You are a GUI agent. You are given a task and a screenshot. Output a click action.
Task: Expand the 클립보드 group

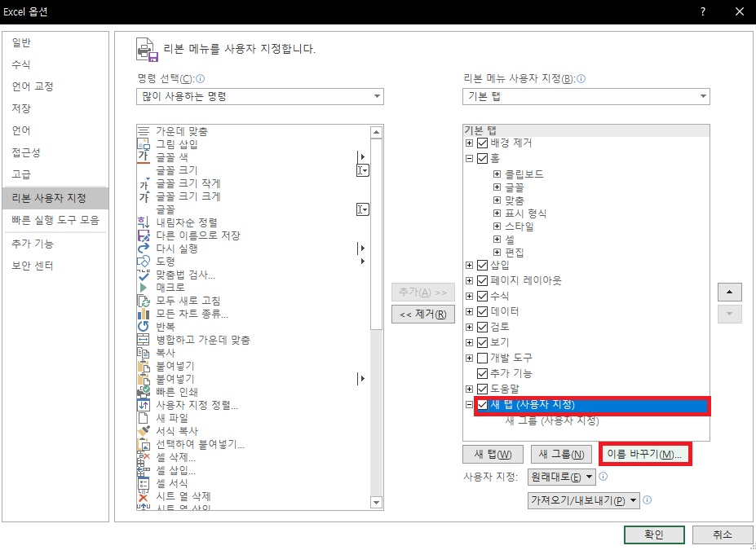pos(497,174)
